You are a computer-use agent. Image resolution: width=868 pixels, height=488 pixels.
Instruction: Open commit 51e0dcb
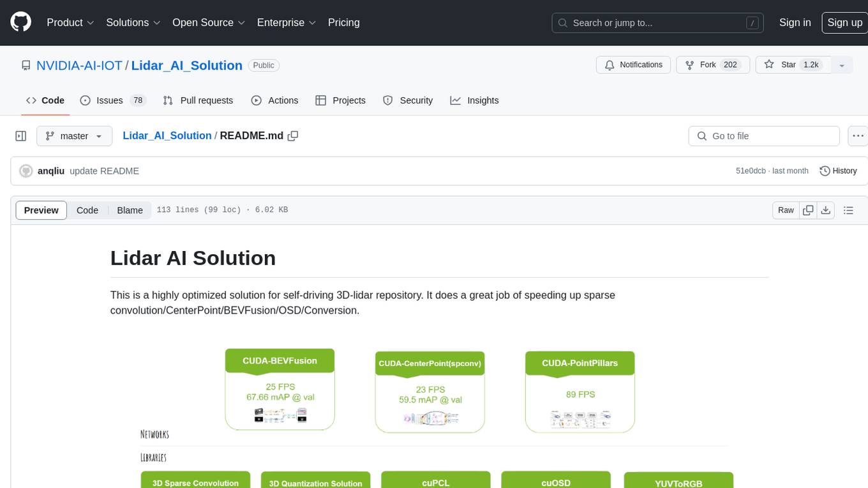751,171
